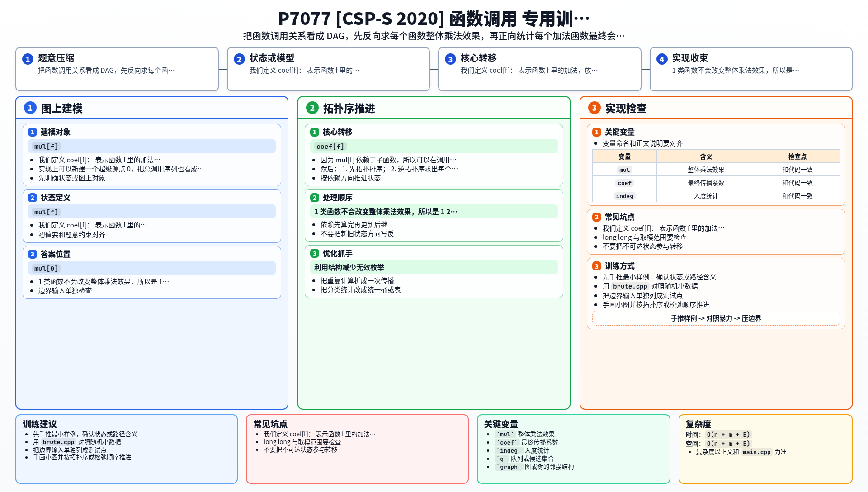Click the bullet 按依赖方向推进状态

click(350, 178)
